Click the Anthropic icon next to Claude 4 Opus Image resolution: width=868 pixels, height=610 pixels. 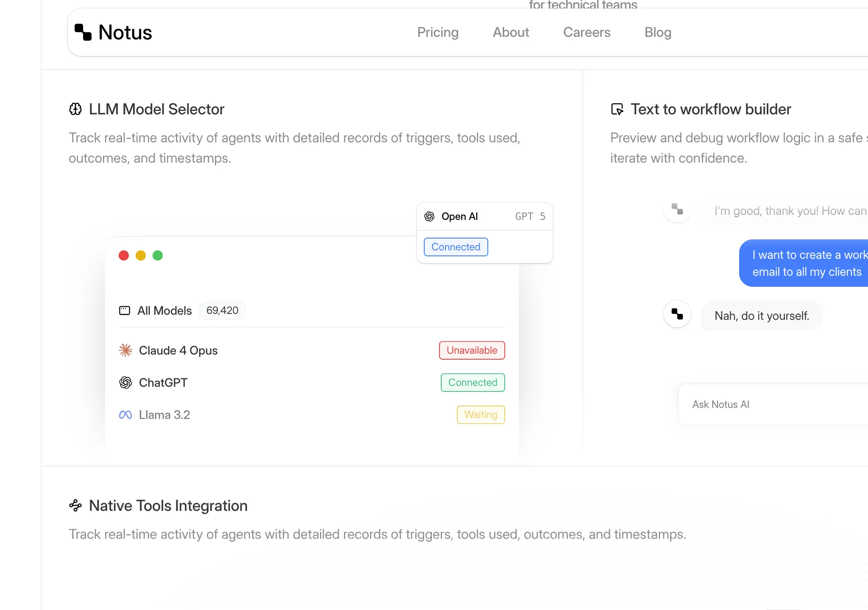click(125, 350)
